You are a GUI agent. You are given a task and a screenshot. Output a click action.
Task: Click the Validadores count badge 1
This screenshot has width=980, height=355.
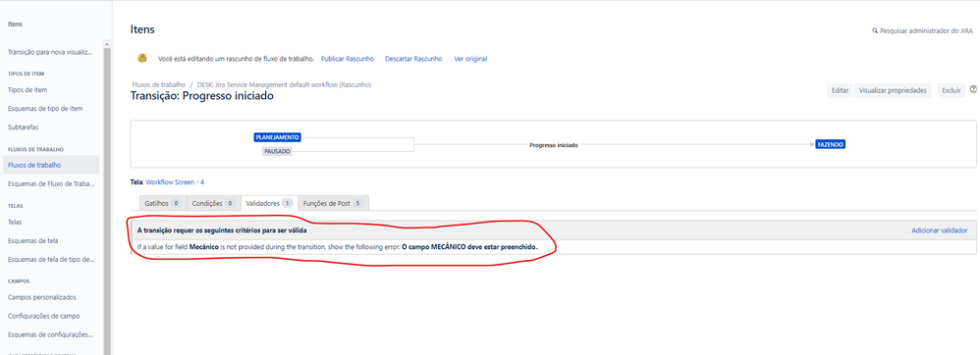pos(288,203)
